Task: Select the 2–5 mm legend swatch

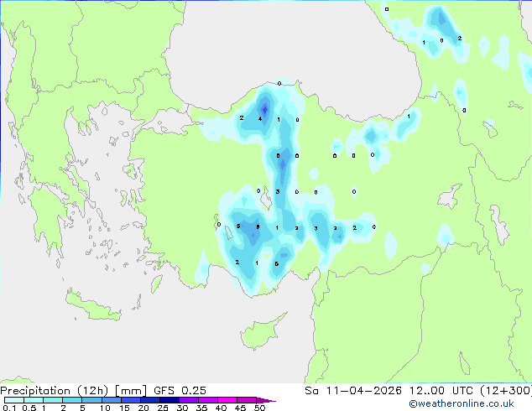Action: coord(72,400)
